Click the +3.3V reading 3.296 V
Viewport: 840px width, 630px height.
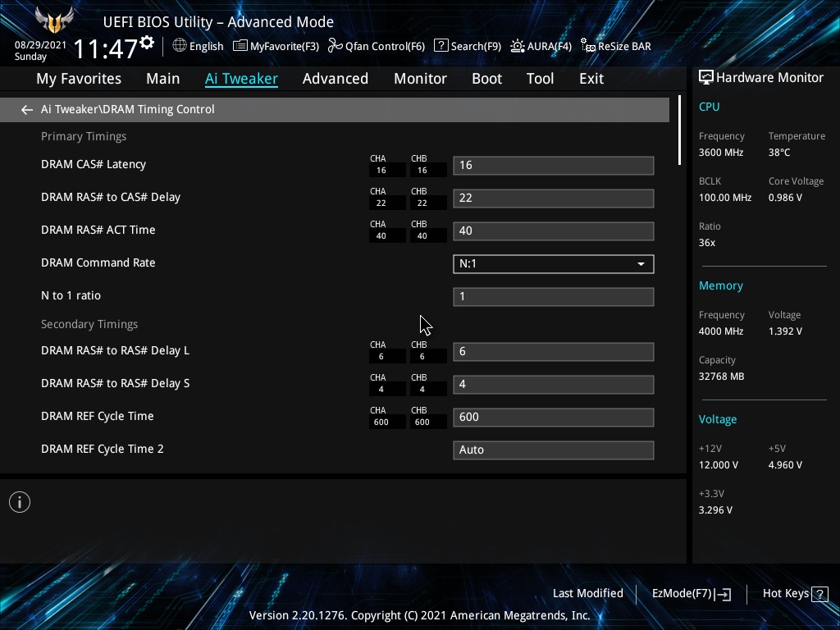pyautogui.click(x=715, y=510)
